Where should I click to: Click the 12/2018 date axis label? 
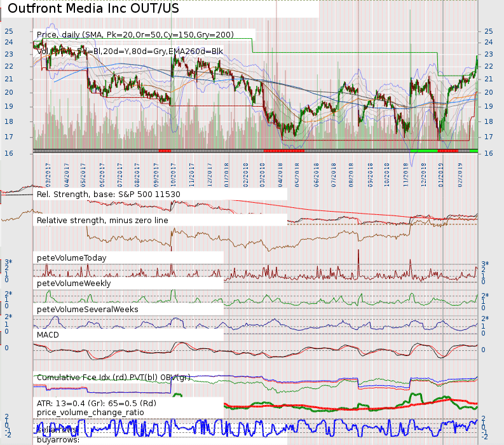click(423, 175)
